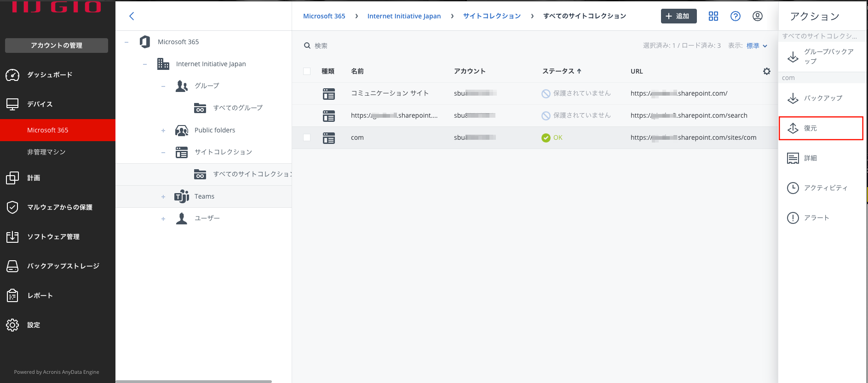
Task: Click the sharepoint.com/search URL cell
Action: click(x=689, y=115)
